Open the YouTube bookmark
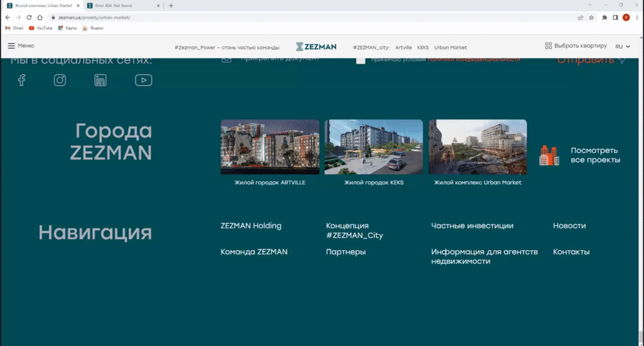 click(x=41, y=28)
